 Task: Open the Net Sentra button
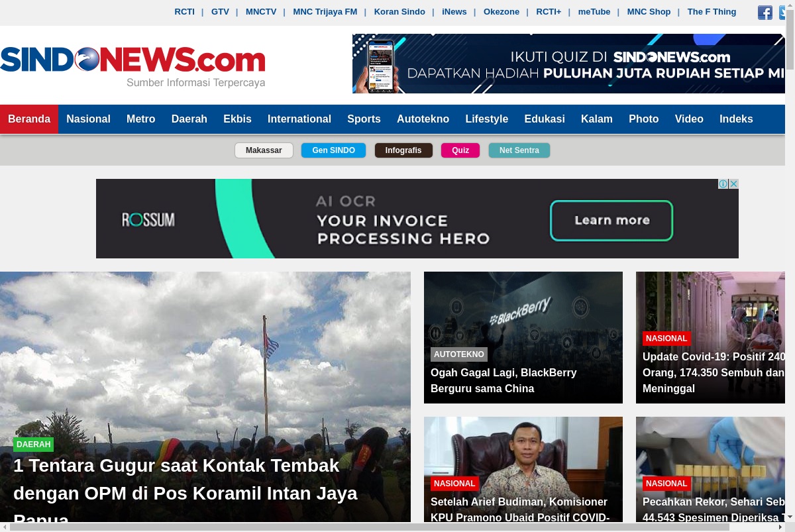519,150
